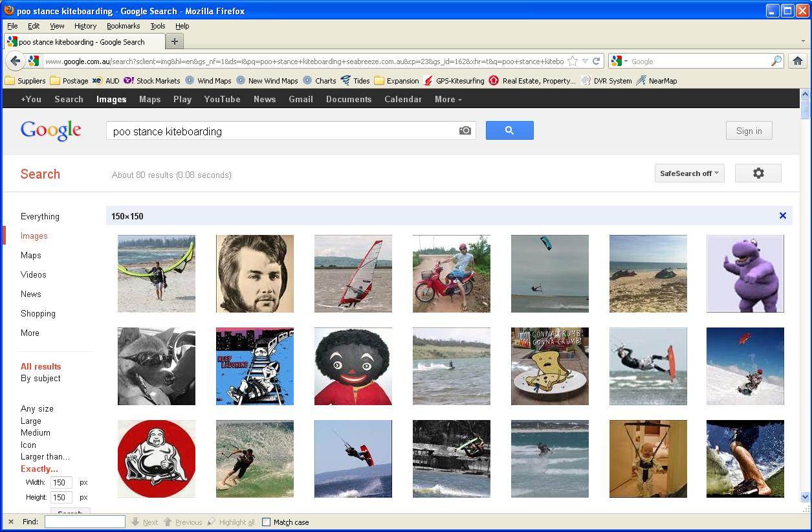Click the search by image camera icon
Viewport: 812px width, 532px height.
tap(465, 131)
